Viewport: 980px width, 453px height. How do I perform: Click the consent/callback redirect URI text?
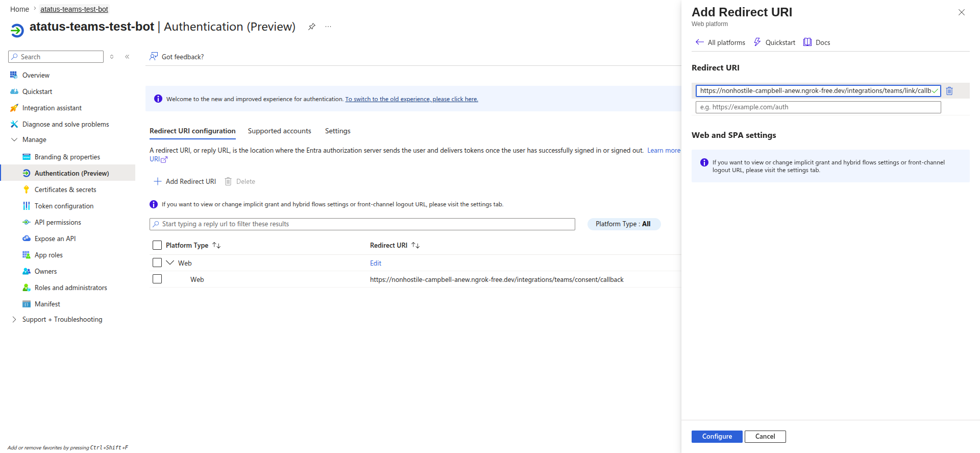pos(497,279)
